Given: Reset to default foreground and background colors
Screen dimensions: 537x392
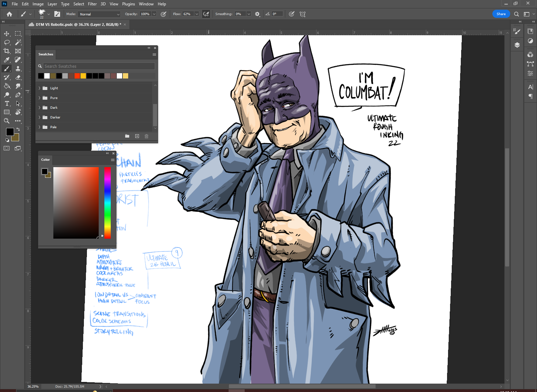Looking at the screenshot, I should tap(7, 140).
